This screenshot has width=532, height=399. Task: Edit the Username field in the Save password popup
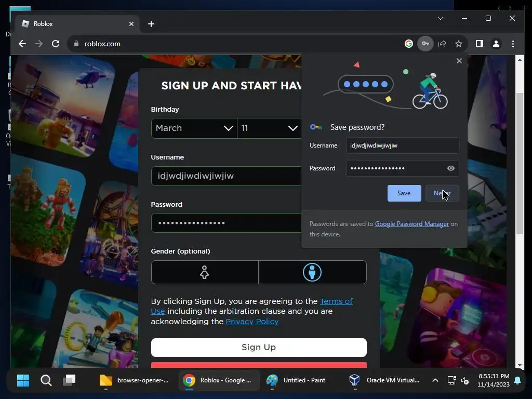[403, 145]
